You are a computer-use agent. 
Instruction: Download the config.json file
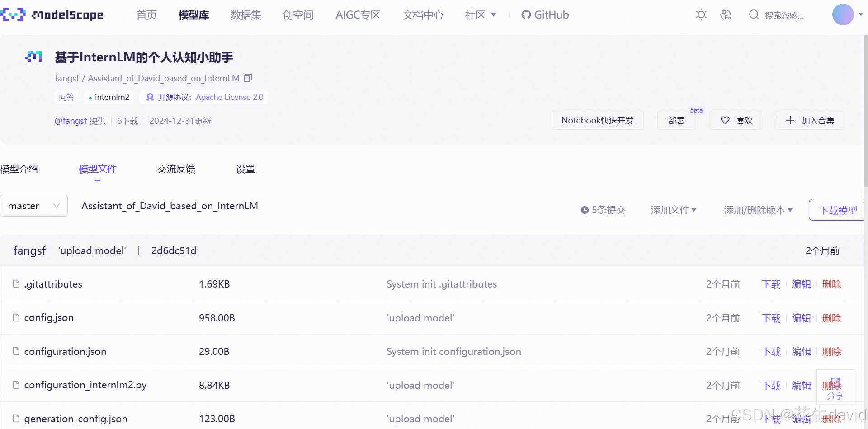coord(771,318)
